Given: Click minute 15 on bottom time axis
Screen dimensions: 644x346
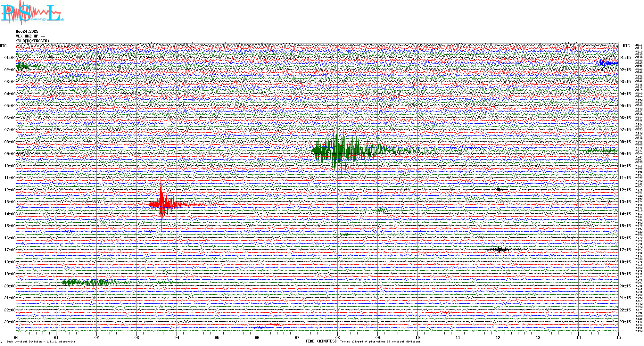Looking at the screenshot, I should (x=618, y=337).
